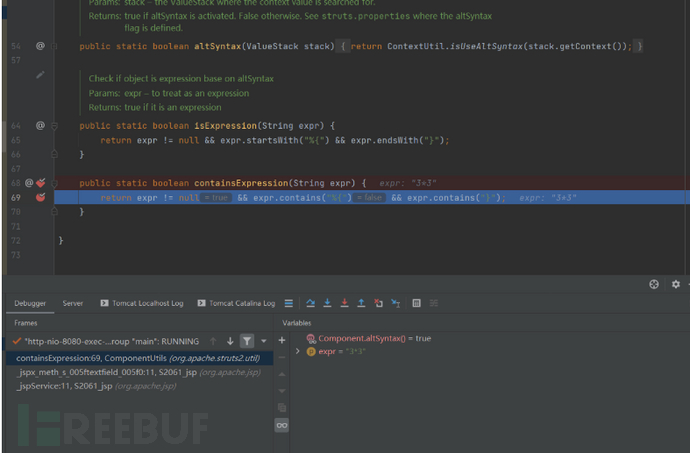The height and width of the screenshot is (453, 690).
Task: Toggle the breakpoint on line 69
Action: (x=41, y=198)
